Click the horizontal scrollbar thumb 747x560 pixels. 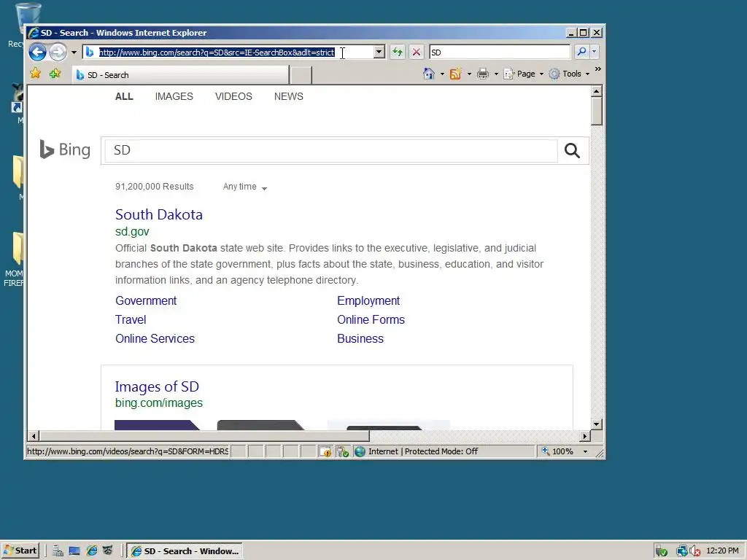click(204, 436)
